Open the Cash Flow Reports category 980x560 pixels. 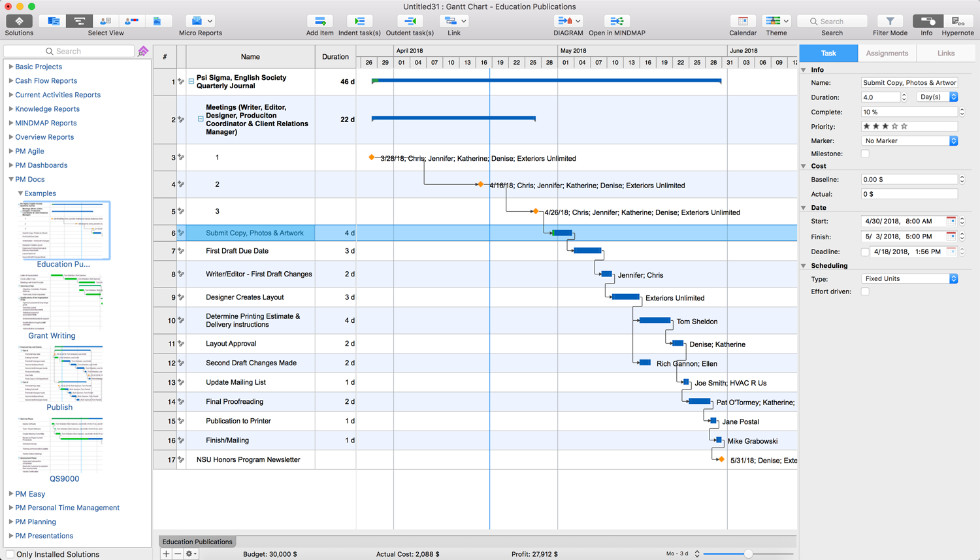click(46, 81)
